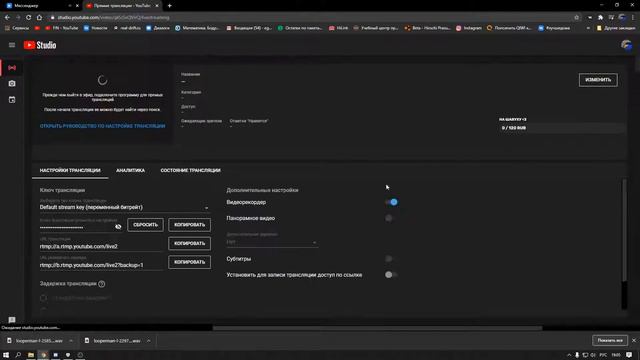The image size is (640, 360).
Task: Toggle unlisted access for stream recording
Action: (x=391, y=275)
